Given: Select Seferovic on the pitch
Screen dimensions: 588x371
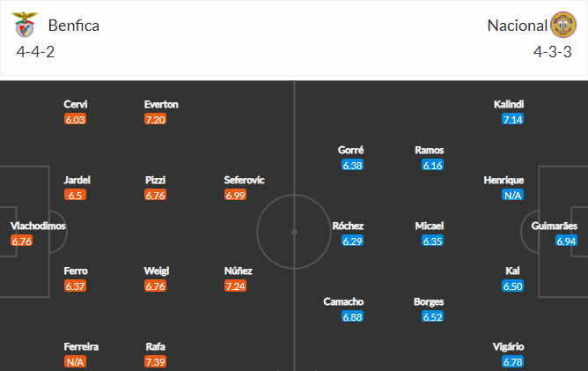Looking at the screenshot, I should [244, 181].
